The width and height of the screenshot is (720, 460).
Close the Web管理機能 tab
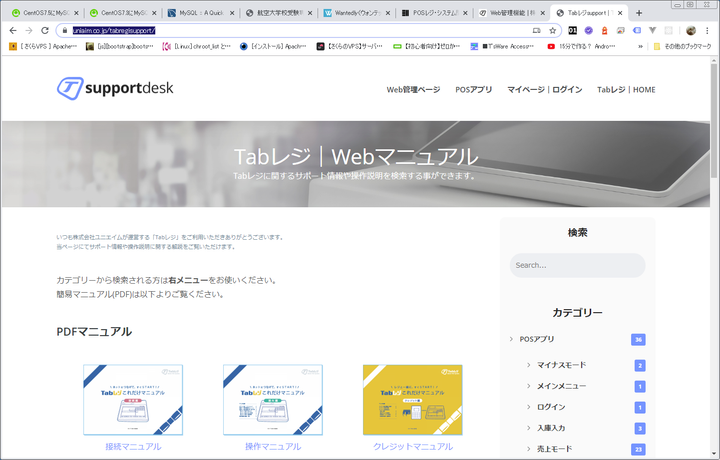click(543, 13)
